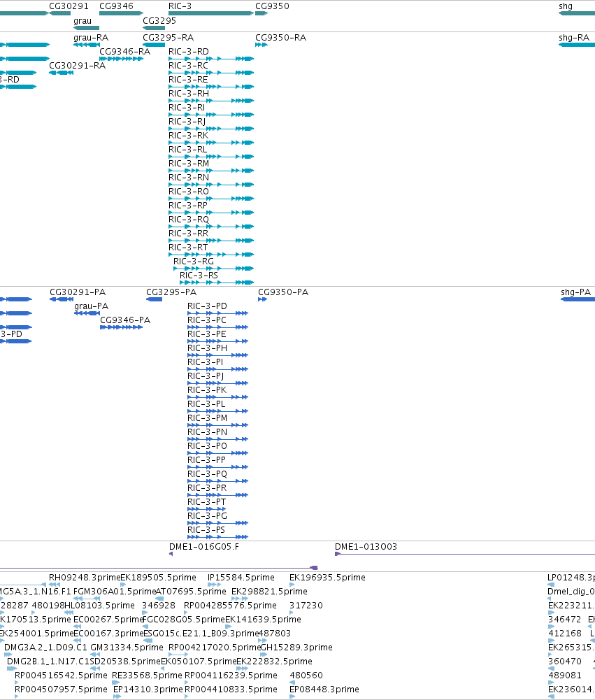Select transcript RIC-3-RC
Screen dimensions: 595x700
[x=211, y=73]
